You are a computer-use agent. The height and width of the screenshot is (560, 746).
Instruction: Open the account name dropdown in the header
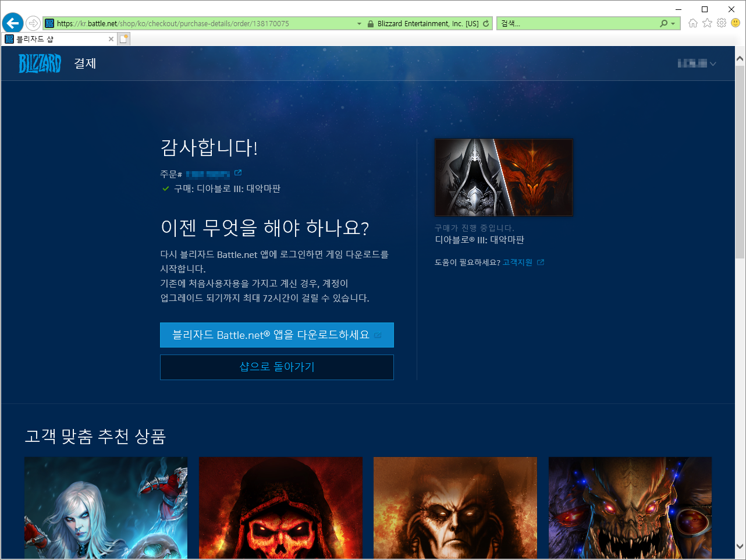[697, 63]
